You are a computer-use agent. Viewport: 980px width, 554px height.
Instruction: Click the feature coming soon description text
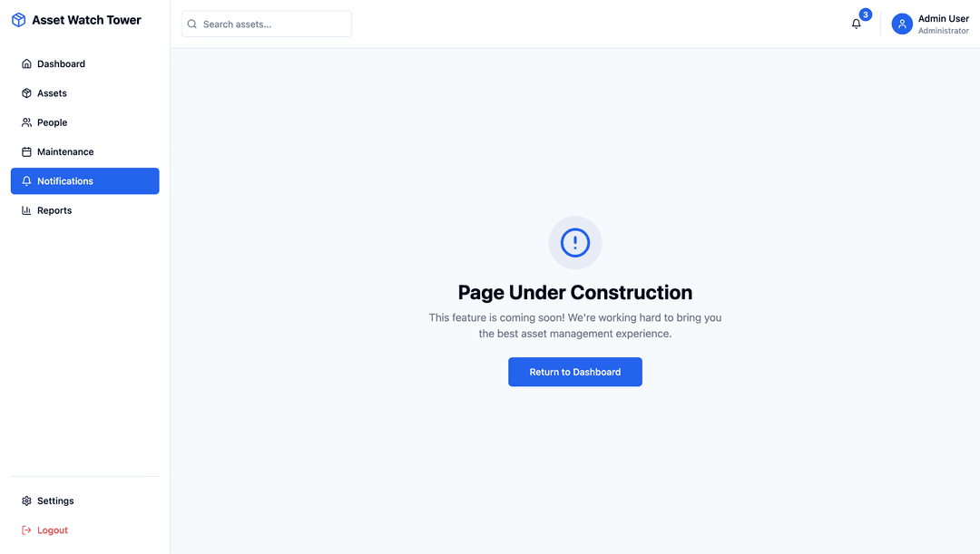point(575,326)
